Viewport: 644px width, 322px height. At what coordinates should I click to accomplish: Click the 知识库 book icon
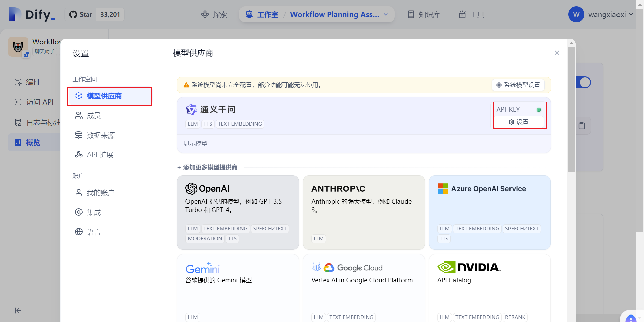(x=411, y=15)
